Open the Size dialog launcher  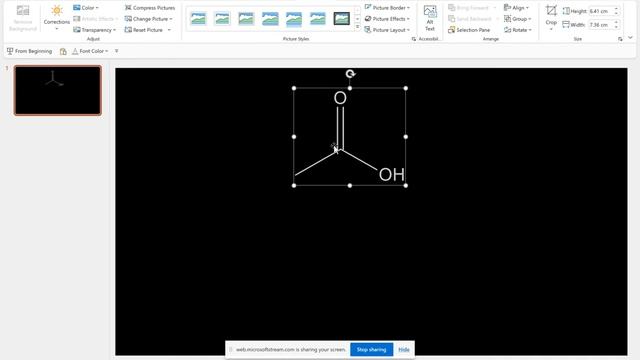tap(620, 39)
